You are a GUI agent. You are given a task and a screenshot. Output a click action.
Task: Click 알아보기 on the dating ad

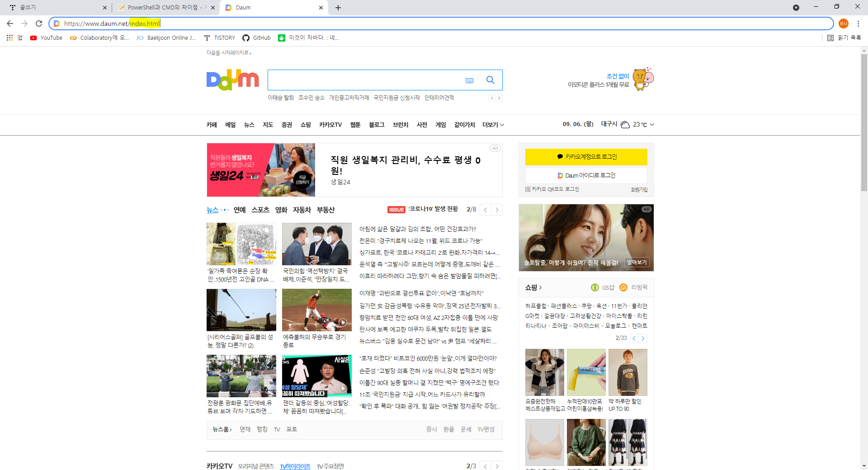coord(637,263)
